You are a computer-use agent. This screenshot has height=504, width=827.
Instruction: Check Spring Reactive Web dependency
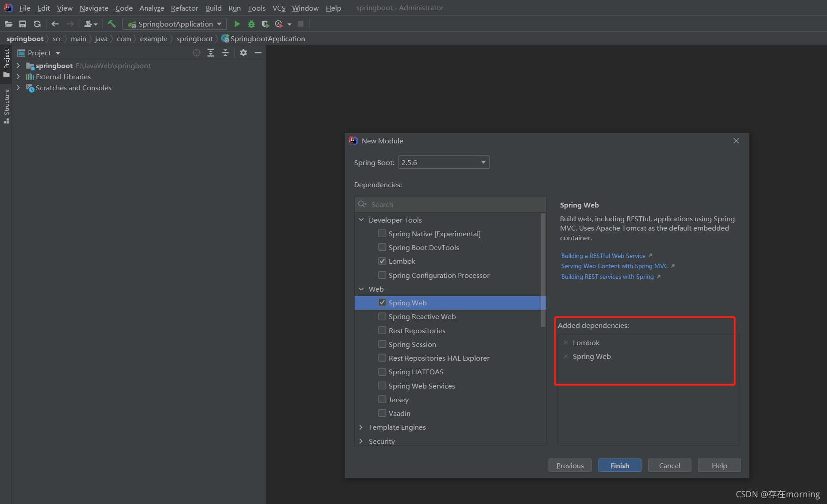(x=382, y=316)
